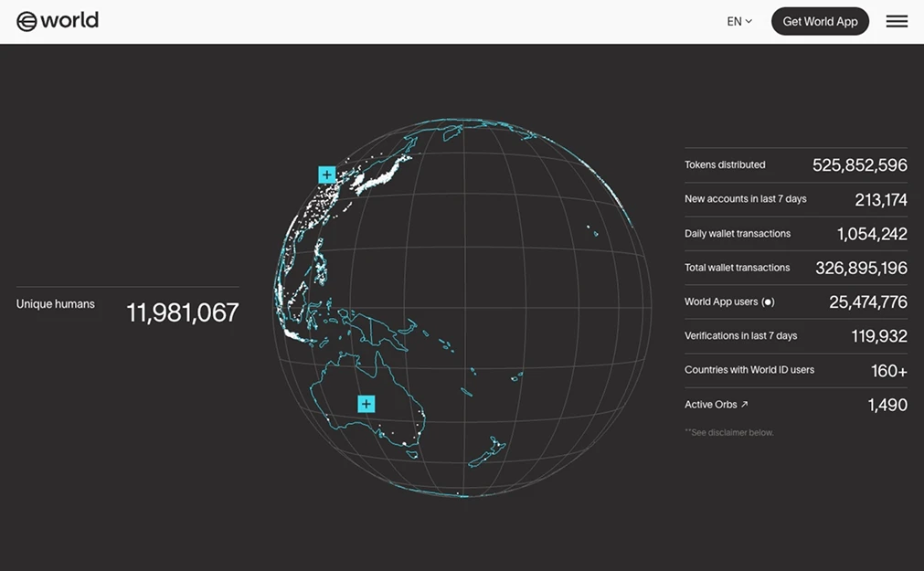Click the Get World App button
Image resolution: width=924 pixels, height=571 pixels.
(820, 21)
